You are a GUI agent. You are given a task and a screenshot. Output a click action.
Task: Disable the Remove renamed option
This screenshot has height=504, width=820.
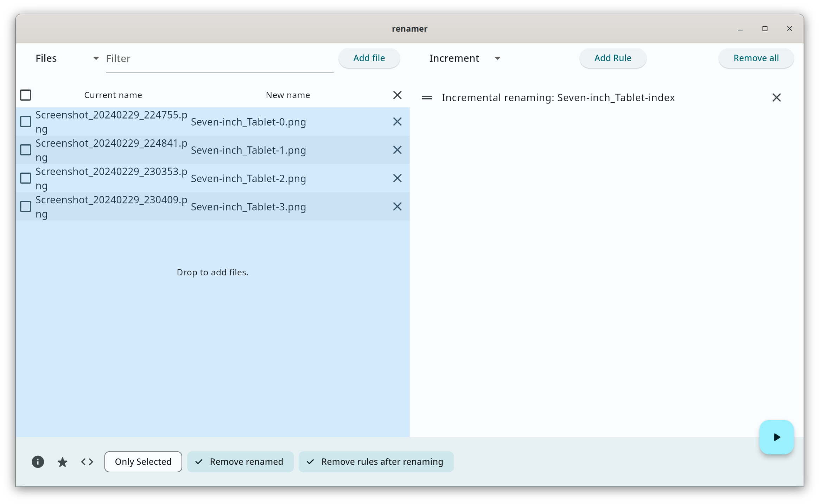(240, 461)
